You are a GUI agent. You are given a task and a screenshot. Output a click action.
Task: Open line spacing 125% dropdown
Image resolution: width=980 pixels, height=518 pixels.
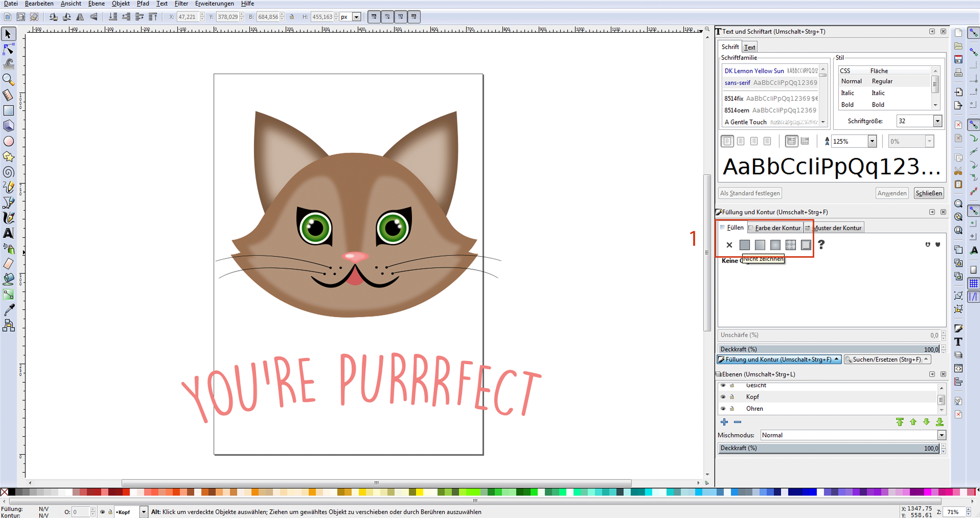click(872, 141)
